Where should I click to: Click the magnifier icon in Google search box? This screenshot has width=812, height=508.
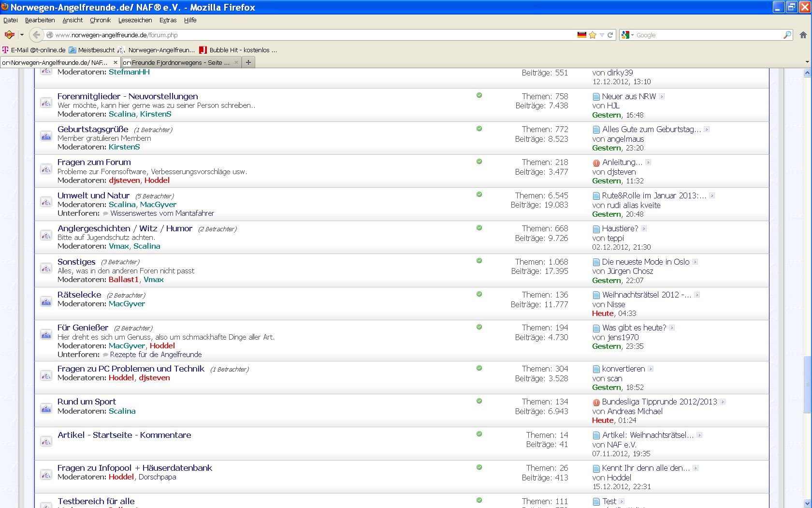(x=787, y=35)
